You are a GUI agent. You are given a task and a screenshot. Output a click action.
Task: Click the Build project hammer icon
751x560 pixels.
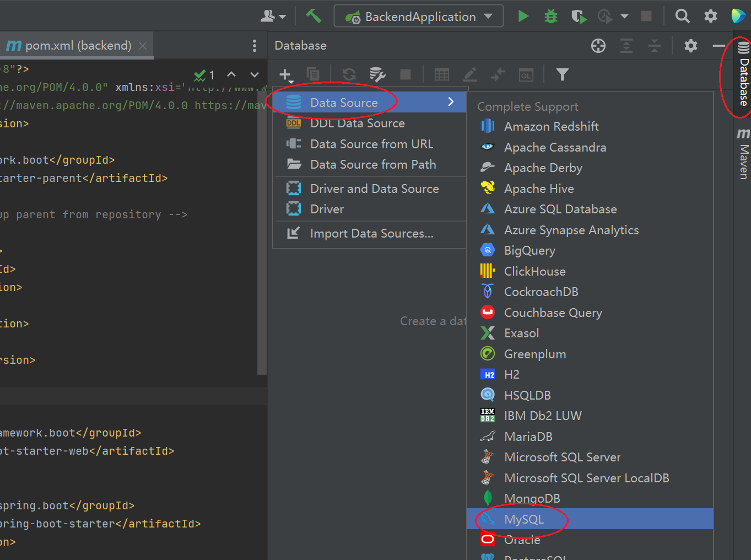(x=314, y=16)
